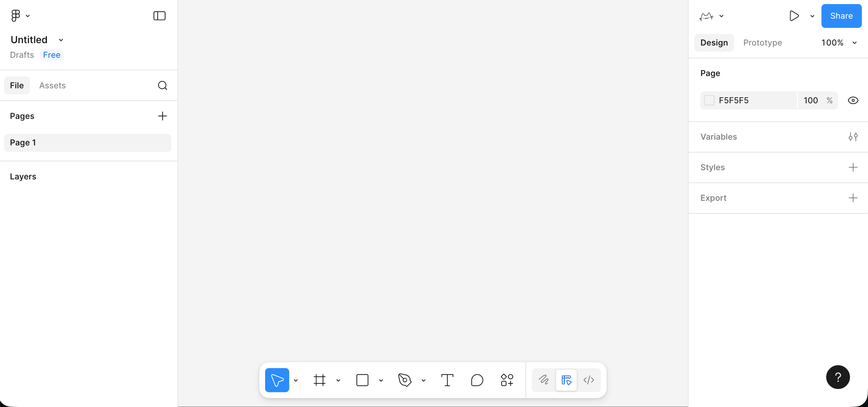868x407 pixels.
Task: Select the Frame tool
Action: pos(319,380)
